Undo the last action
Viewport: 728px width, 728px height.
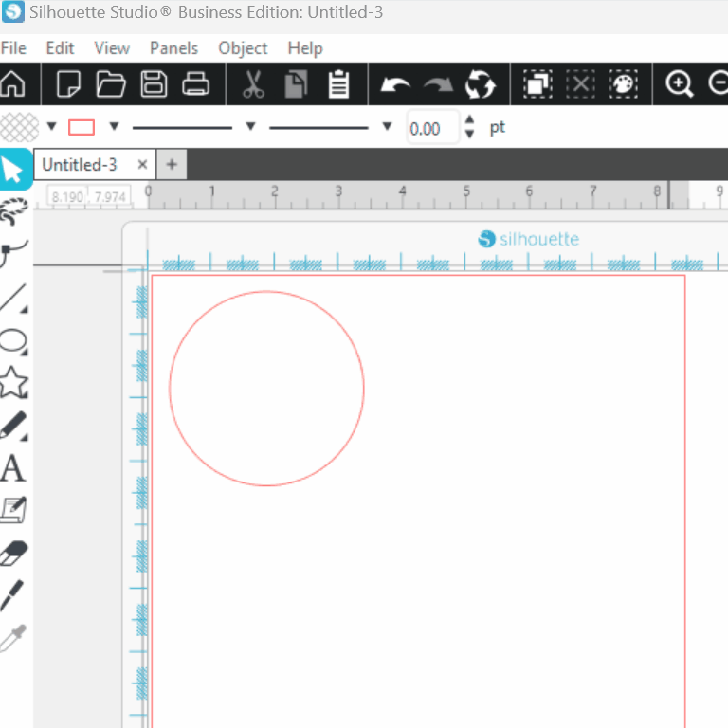(395, 85)
